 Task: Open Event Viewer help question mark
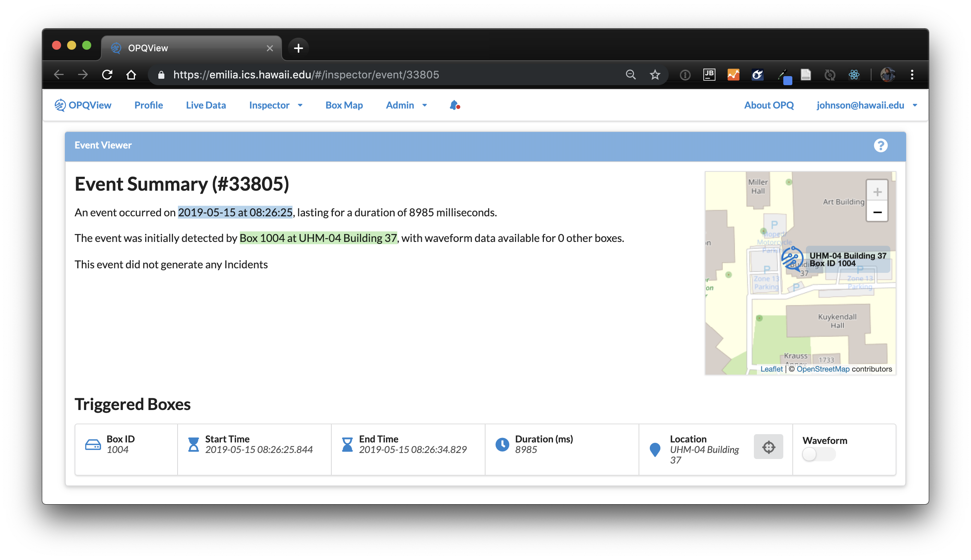pyautogui.click(x=880, y=145)
